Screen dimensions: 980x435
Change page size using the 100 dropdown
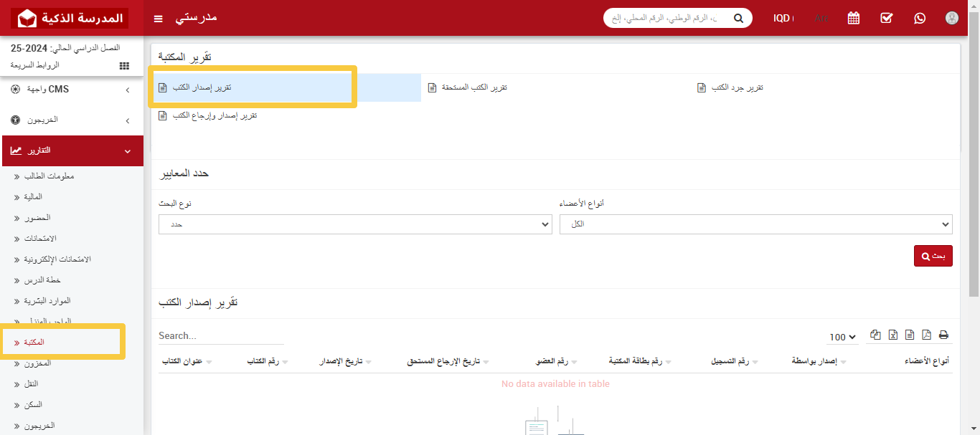click(842, 337)
